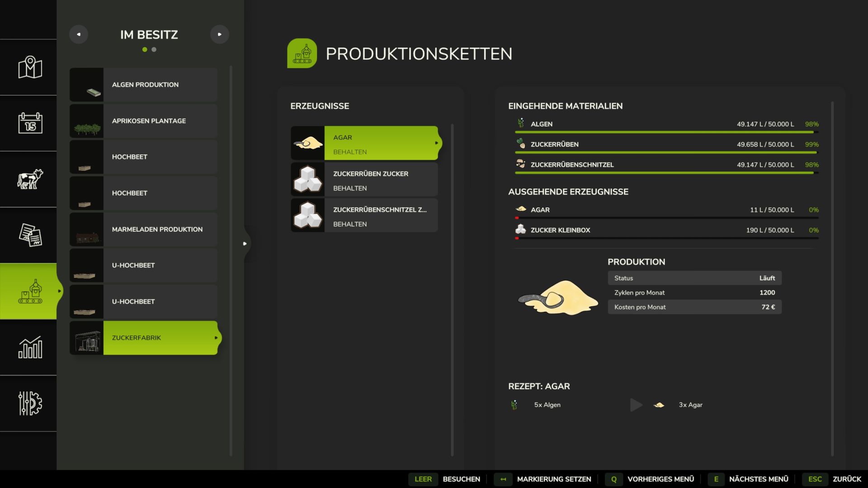Screen dimensions: 868x488
Task: Click the Algen fill-level progress bar
Action: pos(665,131)
